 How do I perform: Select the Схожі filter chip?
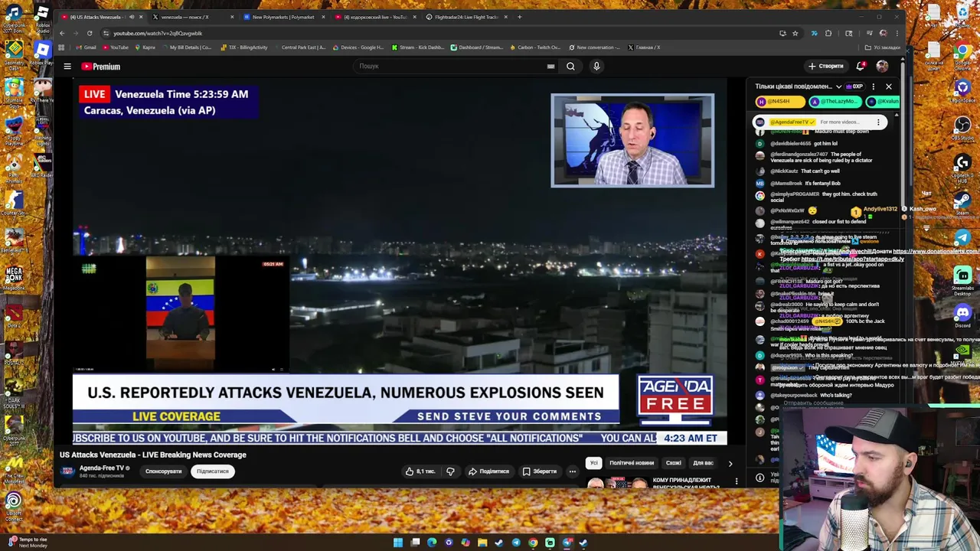[674, 463]
